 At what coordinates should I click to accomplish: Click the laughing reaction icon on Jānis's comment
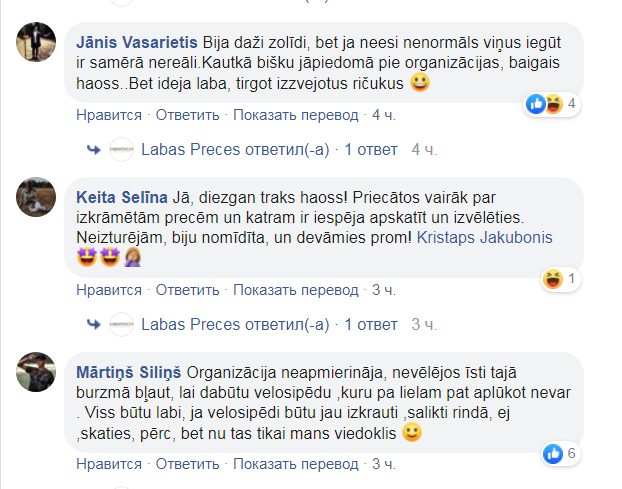[553, 104]
